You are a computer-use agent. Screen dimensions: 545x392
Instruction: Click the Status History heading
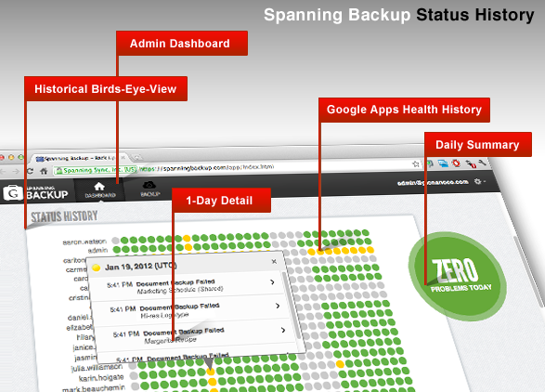click(x=64, y=216)
